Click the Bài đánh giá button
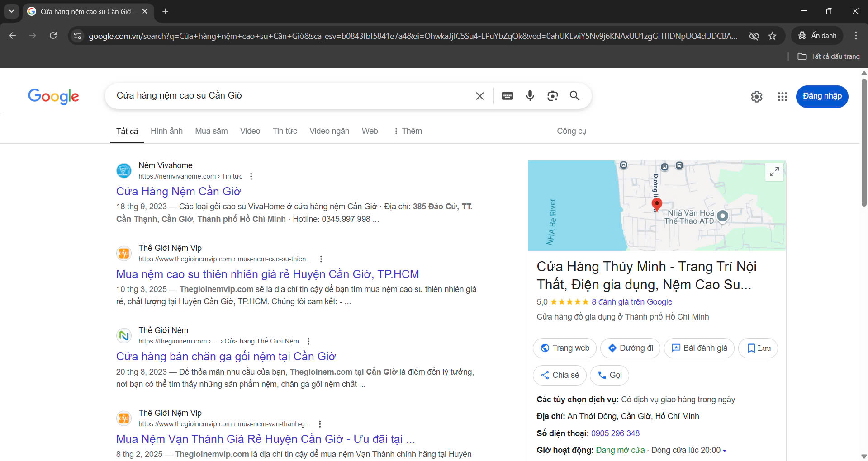The height and width of the screenshot is (461, 868). tap(699, 348)
